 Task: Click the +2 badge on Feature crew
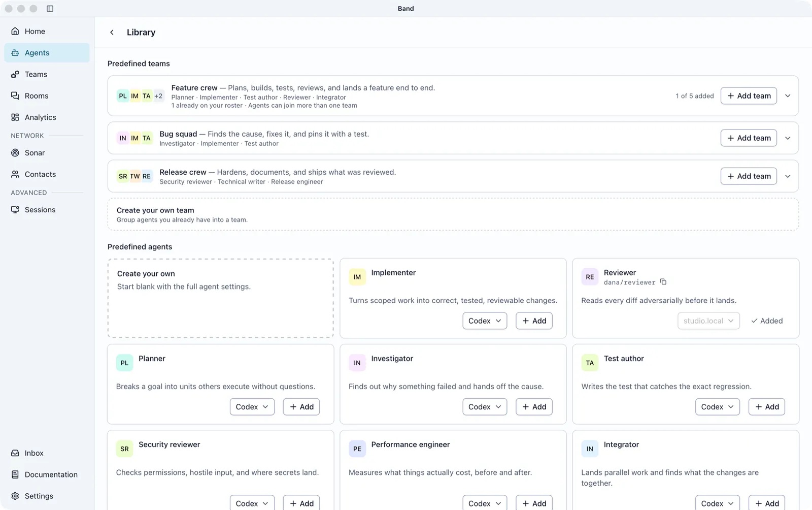[158, 96]
